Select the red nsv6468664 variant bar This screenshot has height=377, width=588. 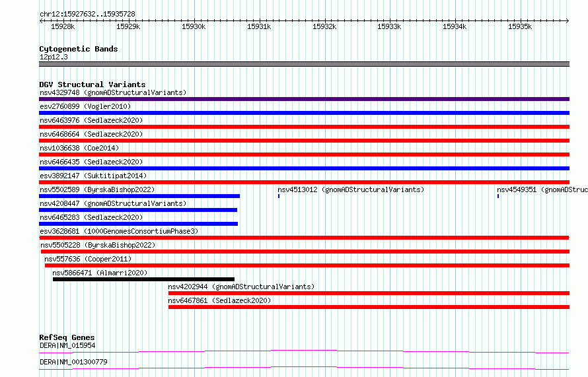pyautogui.click(x=304, y=141)
